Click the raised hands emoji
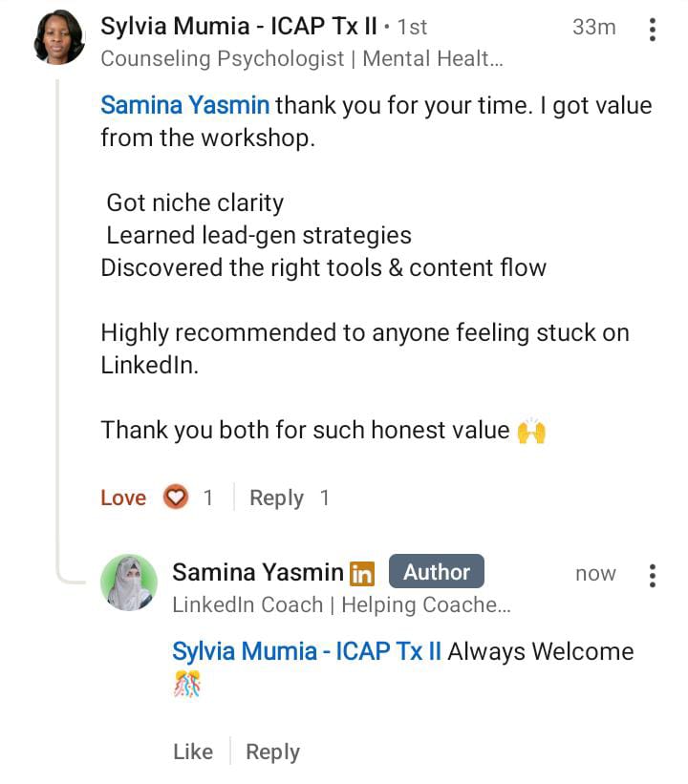This screenshot has width=688, height=784. [531, 431]
